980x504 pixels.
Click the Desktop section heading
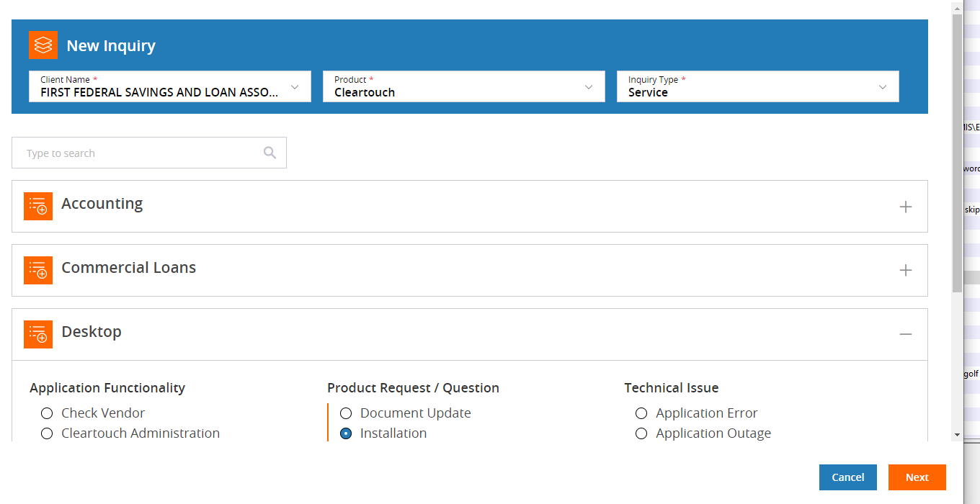[x=92, y=332]
